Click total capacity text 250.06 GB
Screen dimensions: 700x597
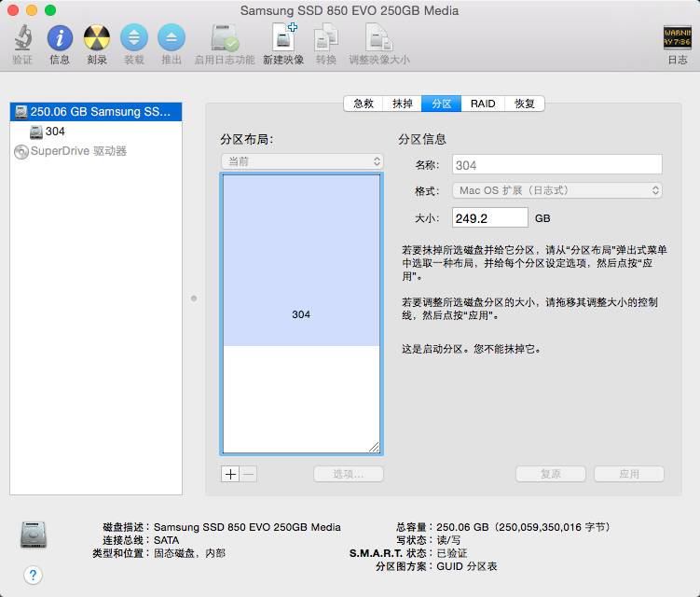coord(523,527)
